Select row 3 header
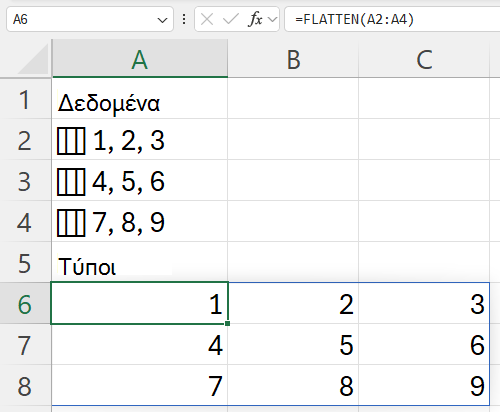This screenshot has height=412, width=500. pos(25,181)
